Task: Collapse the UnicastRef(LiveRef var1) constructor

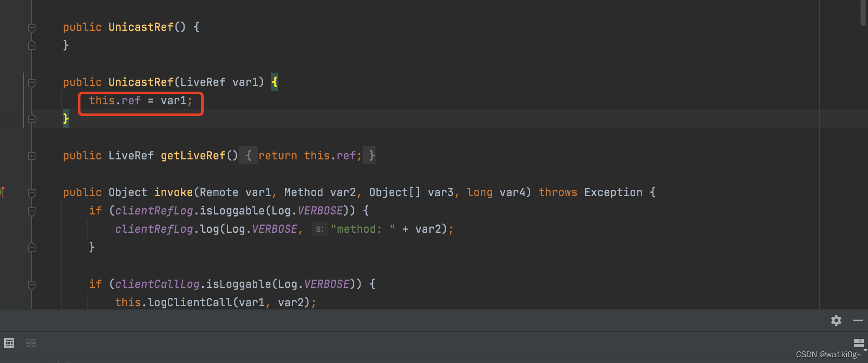Action: (32, 83)
